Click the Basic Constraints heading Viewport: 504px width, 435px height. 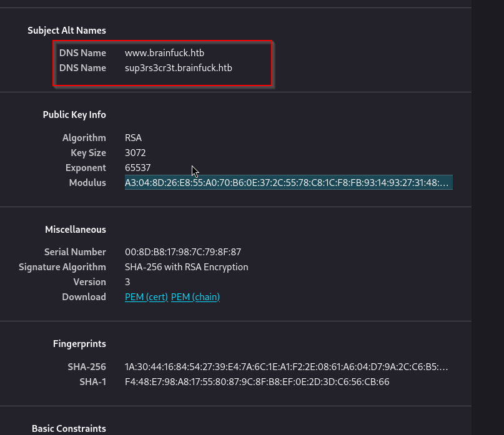(69, 429)
